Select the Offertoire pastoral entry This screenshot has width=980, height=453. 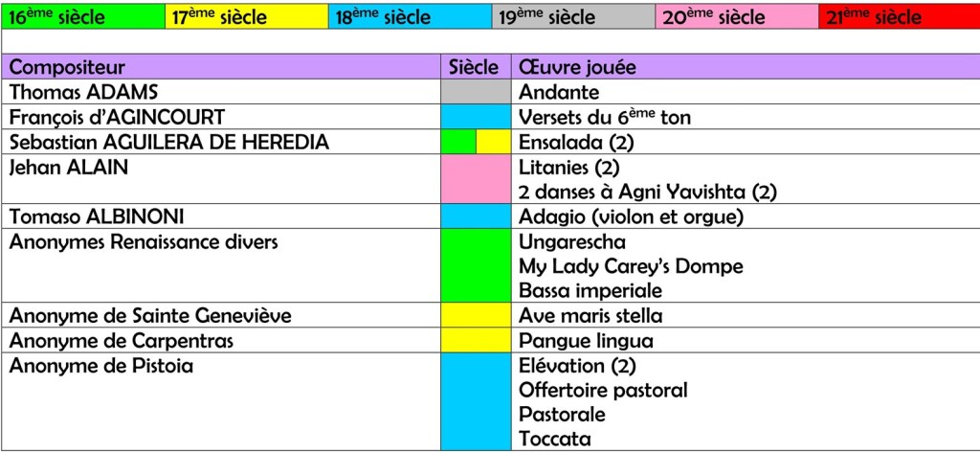point(603,391)
